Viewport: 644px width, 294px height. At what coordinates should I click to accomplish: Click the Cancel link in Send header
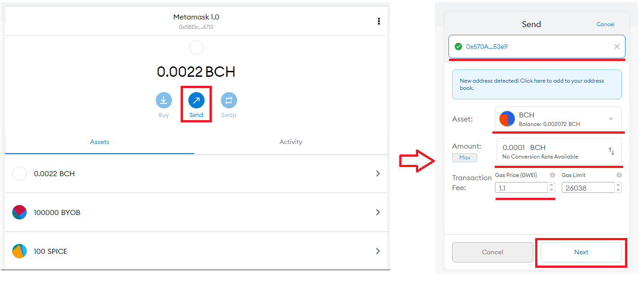[605, 24]
